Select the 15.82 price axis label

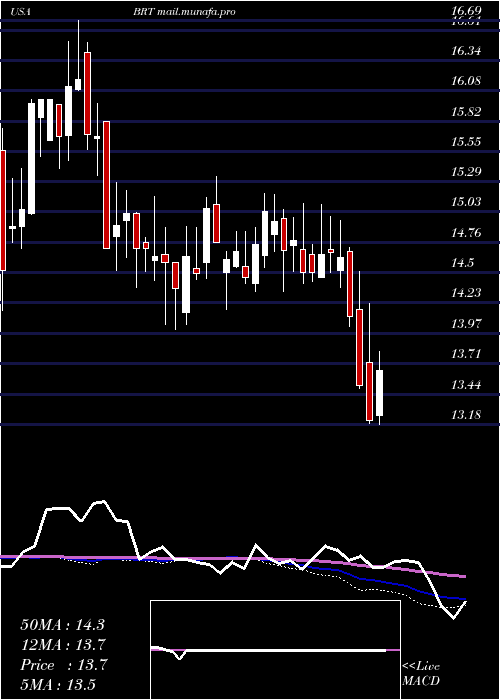click(467, 112)
